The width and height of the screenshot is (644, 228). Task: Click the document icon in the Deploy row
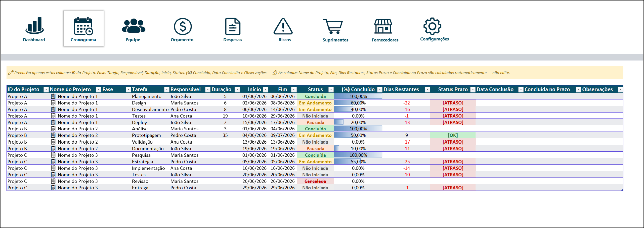click(53, 122)
